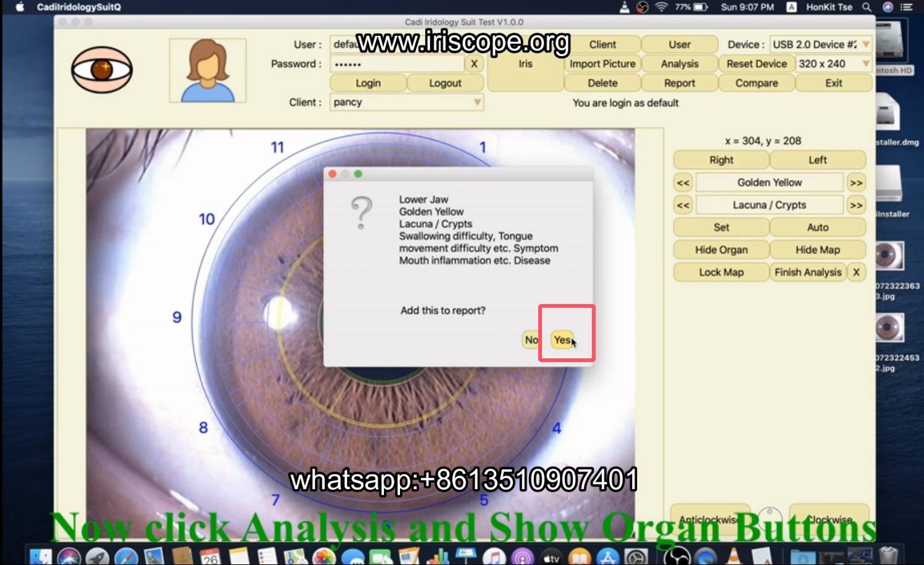This screenshot has height=565, width=924.
Task: Click the Exit button
Action: click(x=834, y=83)
